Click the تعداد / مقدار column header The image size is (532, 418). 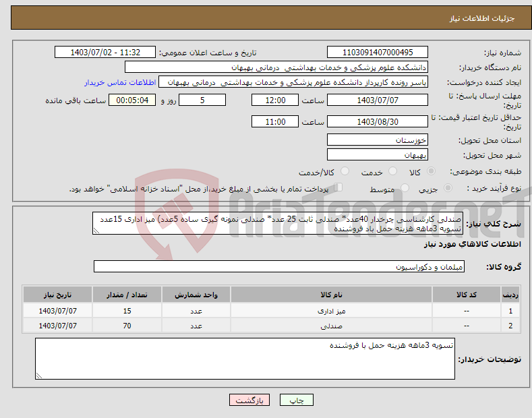[127, 295]
